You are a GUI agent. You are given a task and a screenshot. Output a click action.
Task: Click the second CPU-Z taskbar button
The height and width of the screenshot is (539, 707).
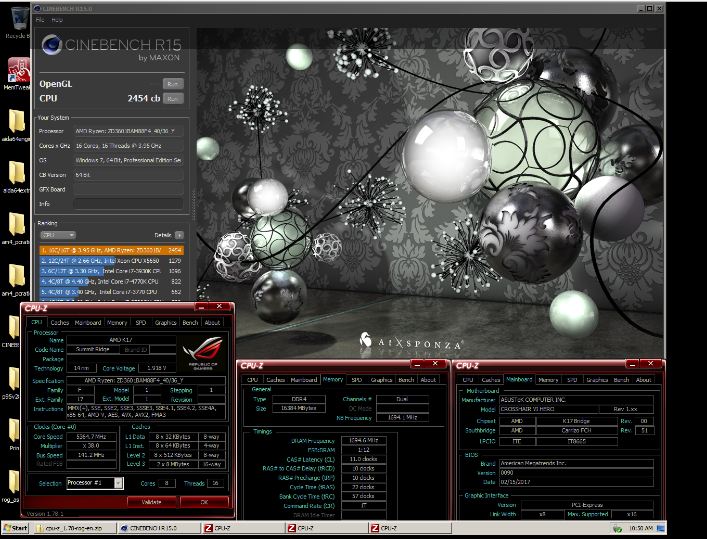326,527
